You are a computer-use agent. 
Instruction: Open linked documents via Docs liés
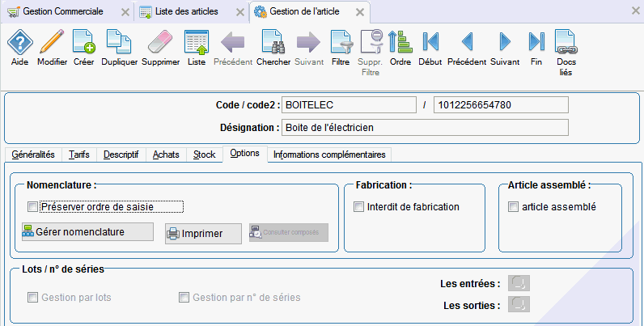(x=565, y=43)
